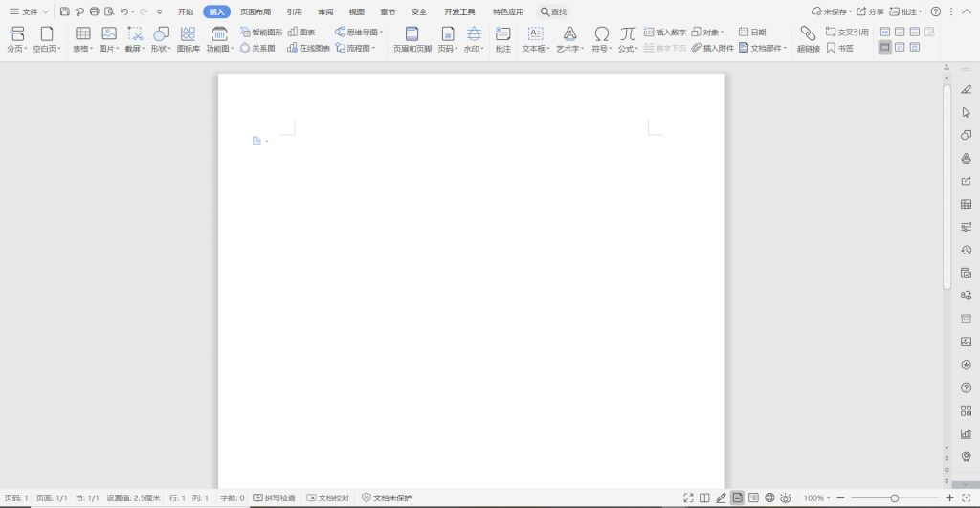Viewport: 980px width, 508px height.
Task: Insert a blank page (空白页)
Action: click(x=47, y=38)
